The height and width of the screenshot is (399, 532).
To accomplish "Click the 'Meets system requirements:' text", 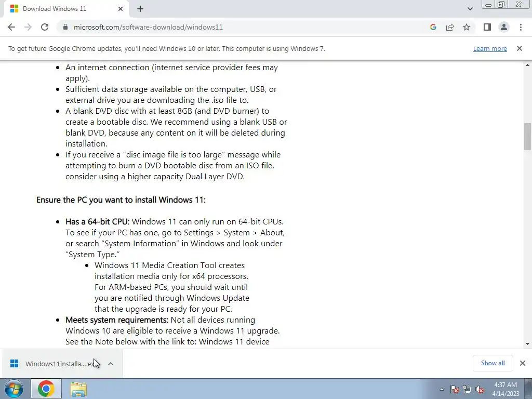I will 117,320.
